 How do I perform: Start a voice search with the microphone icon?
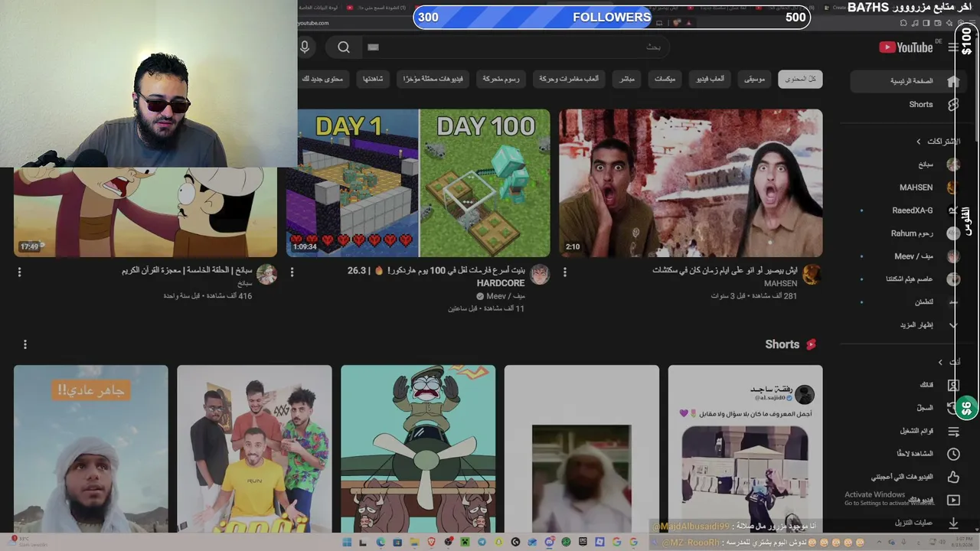(x=305, y=47)
